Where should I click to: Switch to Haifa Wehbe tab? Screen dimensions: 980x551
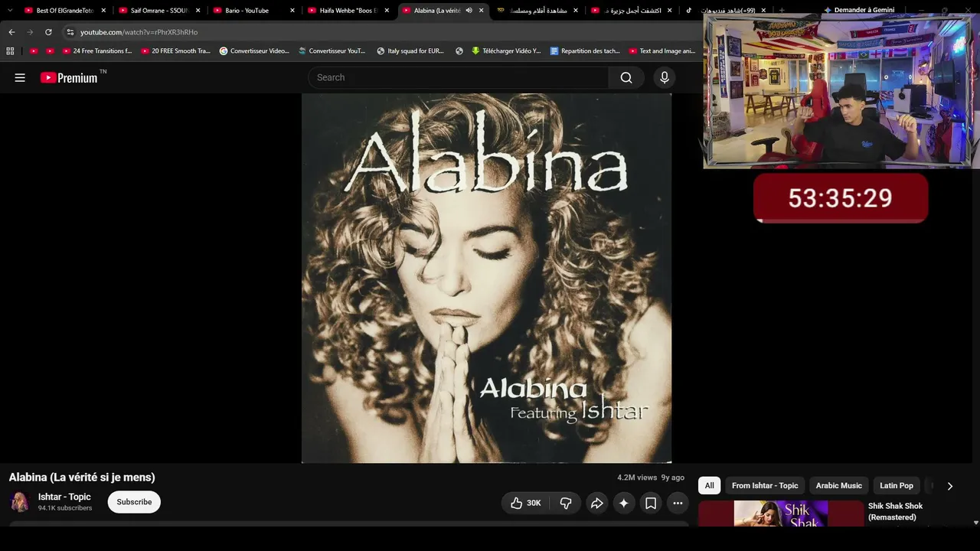click(x=349, y=11)
